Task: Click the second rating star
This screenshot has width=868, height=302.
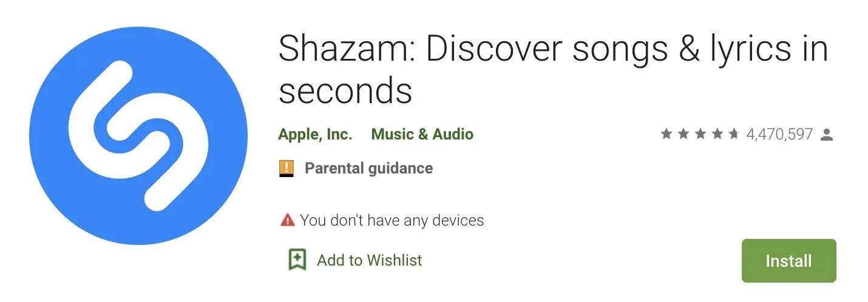Action: 683,134
